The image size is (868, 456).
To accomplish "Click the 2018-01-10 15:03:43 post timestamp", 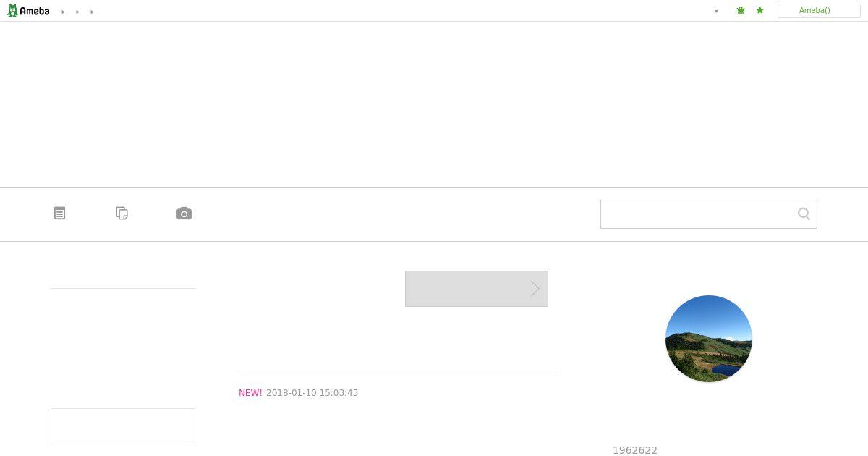I will point(312,393).
